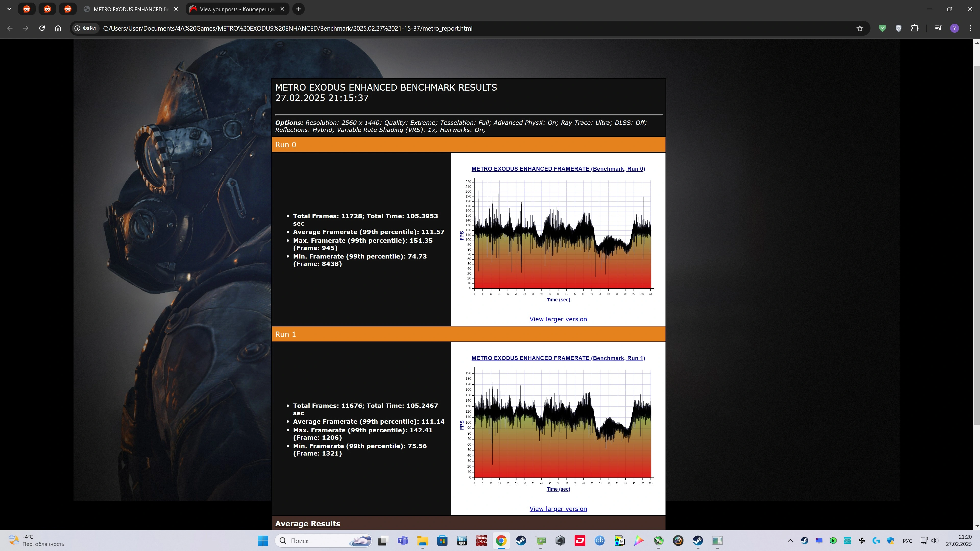Select text Average Framerate (99th percentile): 111.14
980x551 pixels.
pyautogui.click(x=368, y=422)
